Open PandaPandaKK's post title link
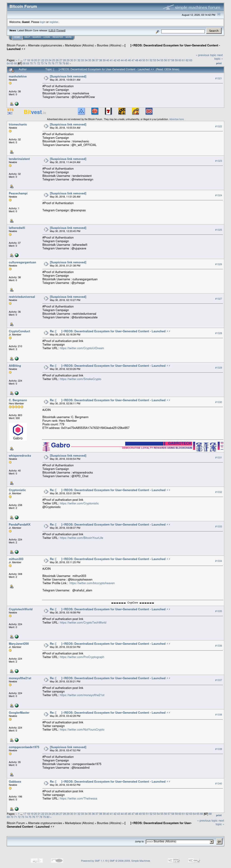The width and height of the screenshot is (231, 868). [110, 524]
